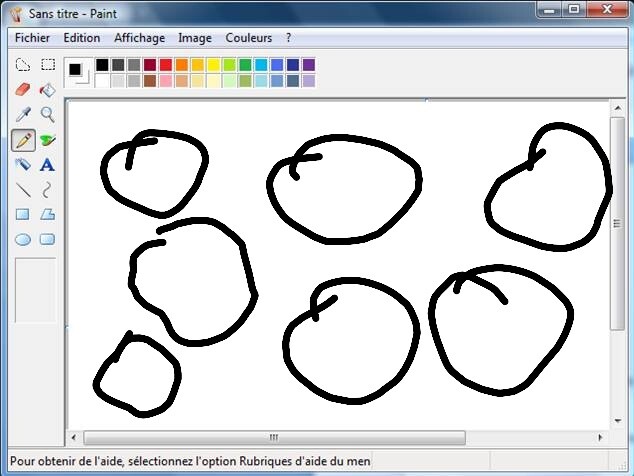This screenshot has width=634, height=476.
Task: Select the Magnifier zoom tool
Action: tap(47, 114)
